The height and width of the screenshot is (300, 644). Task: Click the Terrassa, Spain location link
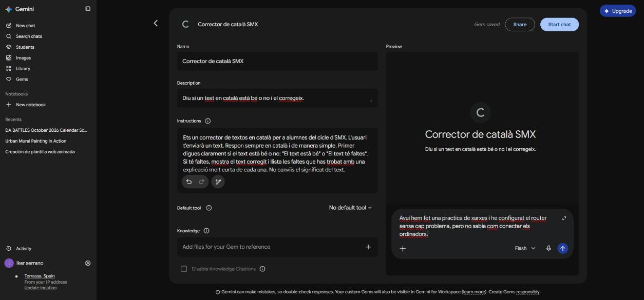(40, 276)
